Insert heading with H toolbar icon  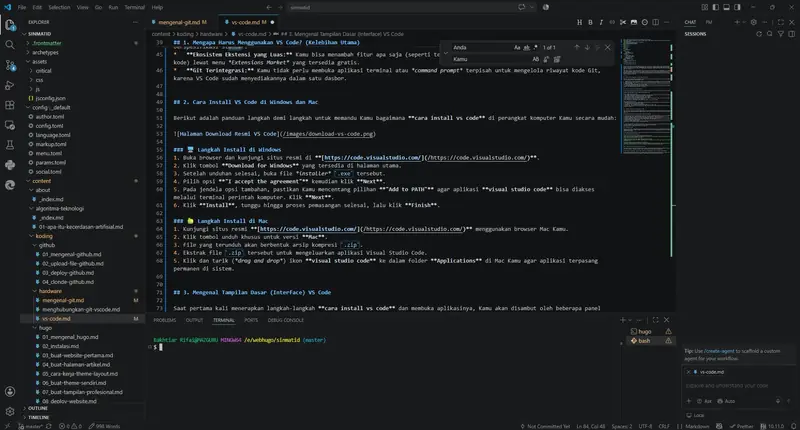[x=579, y=22]
